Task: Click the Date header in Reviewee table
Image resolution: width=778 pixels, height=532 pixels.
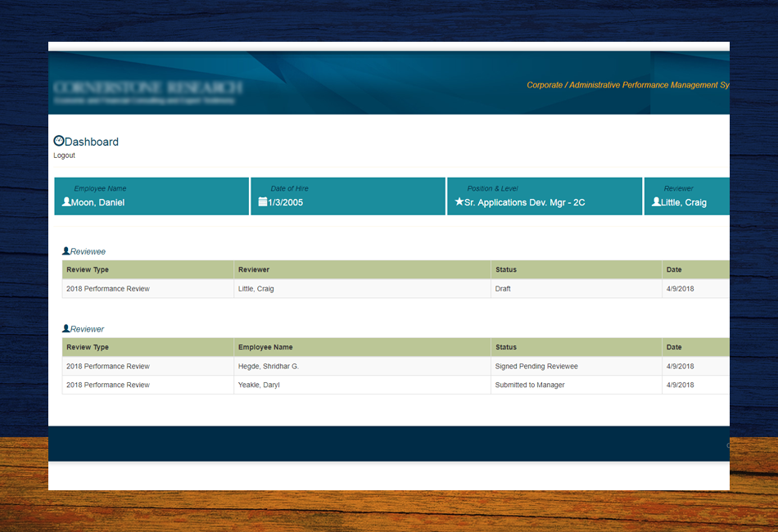Action: click(673, 269)
